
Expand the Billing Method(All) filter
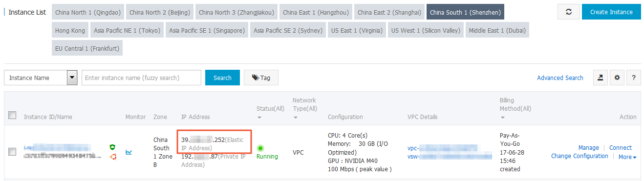pos(515,109)
